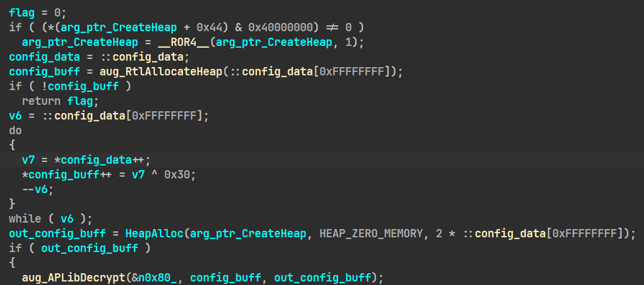Select the aug_APLibDecrypt function name
This screenshot has width=644, height=285.
click(73, 277)
